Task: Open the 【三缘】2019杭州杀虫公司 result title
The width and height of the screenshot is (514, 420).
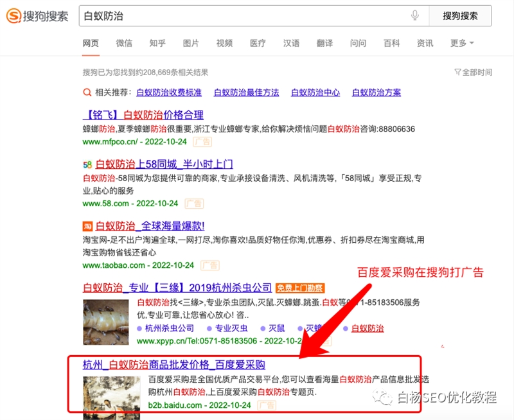Action: pos(177,288)
